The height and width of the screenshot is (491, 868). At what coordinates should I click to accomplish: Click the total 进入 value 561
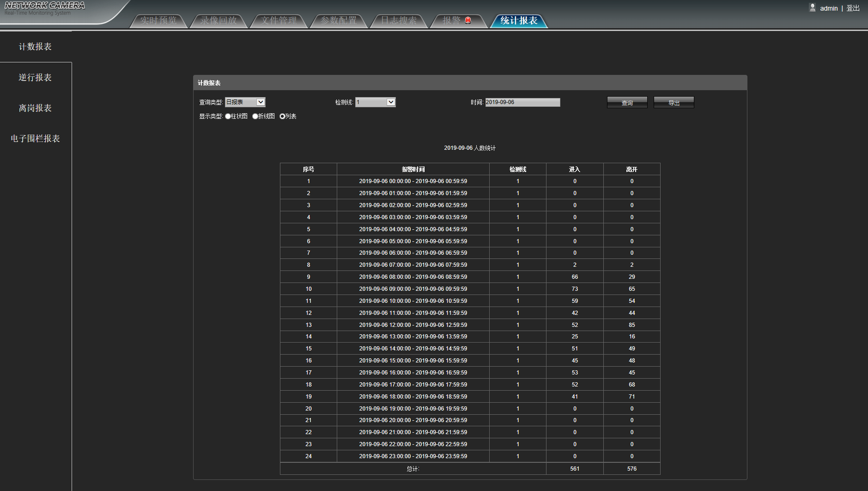pyautogui.click(x=575, y=469)
